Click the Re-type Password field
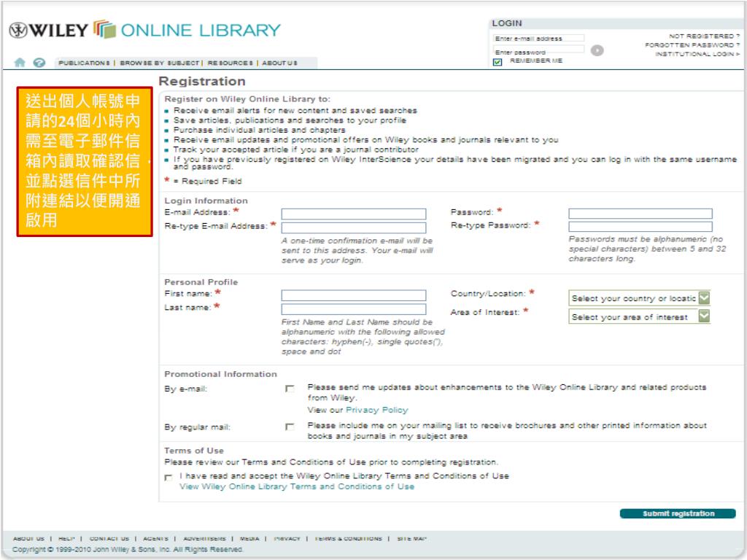The height and width of the screenshot is (560, 747). pos(640,227)
